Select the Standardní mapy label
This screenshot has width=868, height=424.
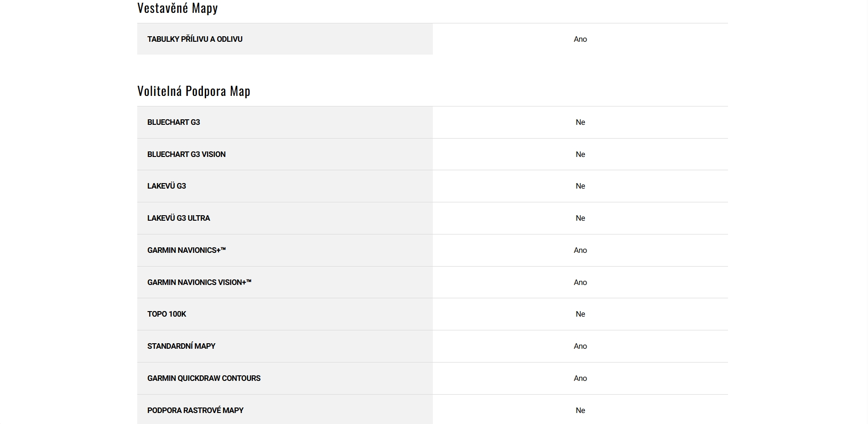pyautogui.click(x=181, y=346)
